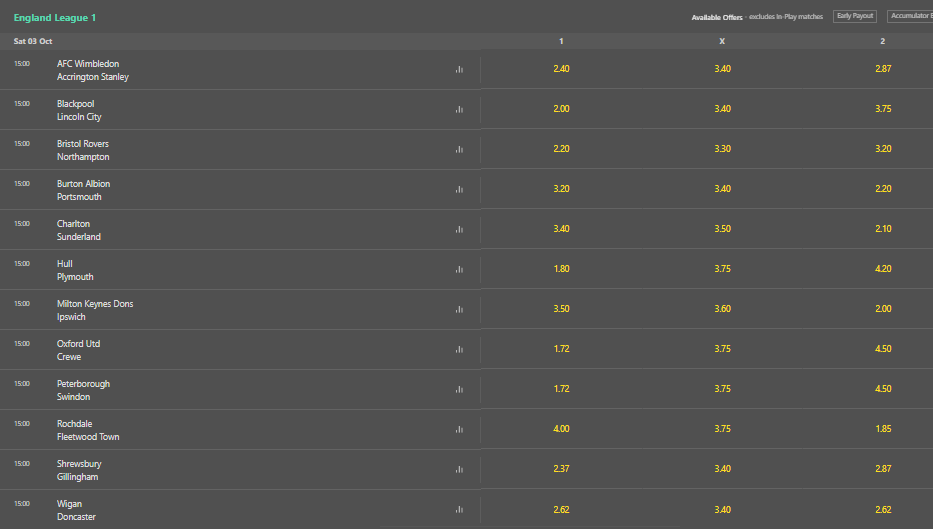This screenshot has height=529, width=933.
Task: Open England League 1 heading link
Action: coord(55,18)
